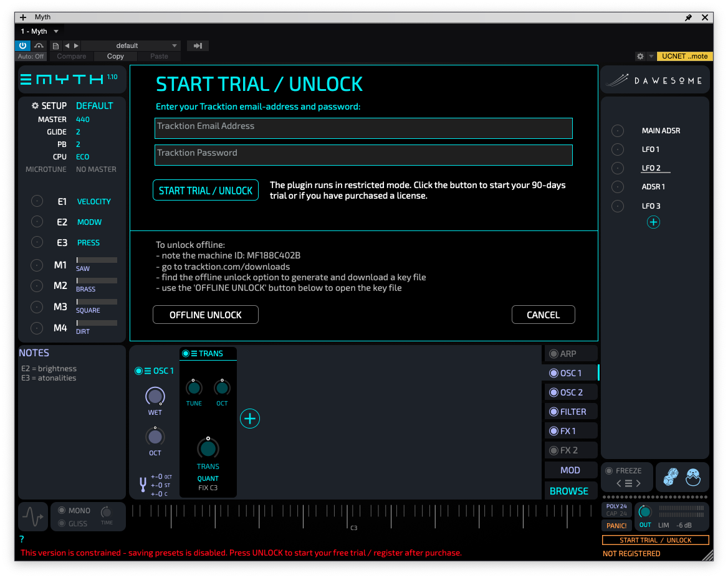
Task: Click the tuning fork icon in OSC 1
Action: pyautogui.click(x=143, y=485)
